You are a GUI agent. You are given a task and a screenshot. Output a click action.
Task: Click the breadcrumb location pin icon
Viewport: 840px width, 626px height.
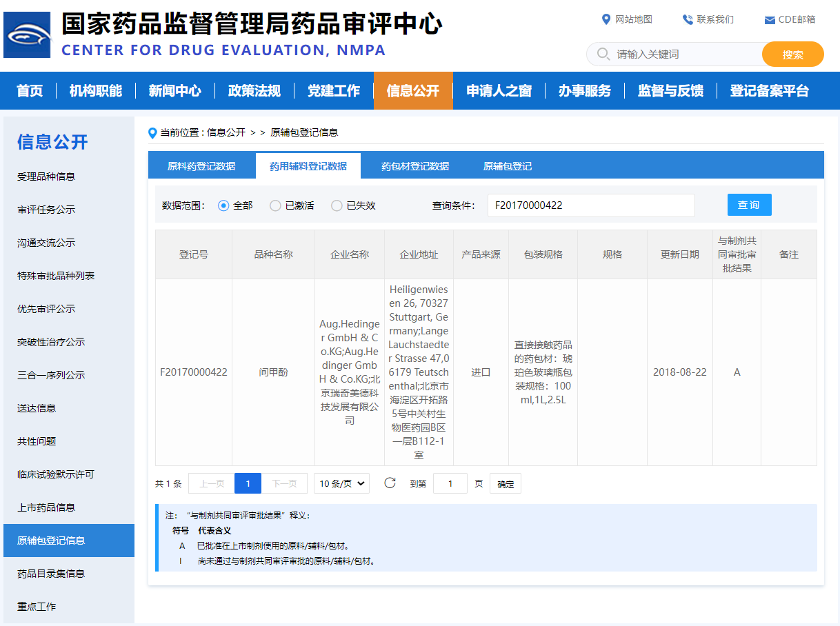coord(152,132)
